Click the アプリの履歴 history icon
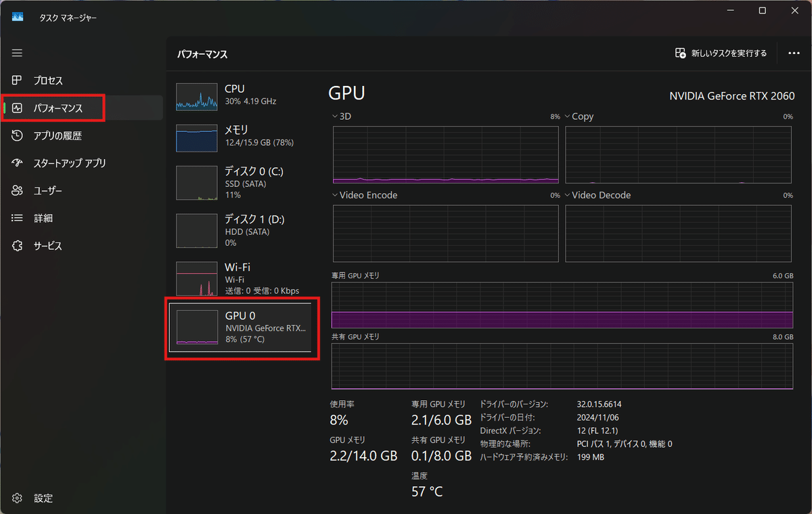The height and width of the screenshot is (514, 812). pos(18,135)
